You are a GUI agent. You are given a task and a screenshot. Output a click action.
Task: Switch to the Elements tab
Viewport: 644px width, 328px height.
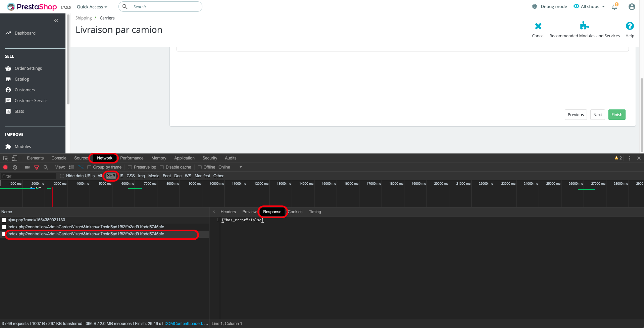(x=35, y=158)
